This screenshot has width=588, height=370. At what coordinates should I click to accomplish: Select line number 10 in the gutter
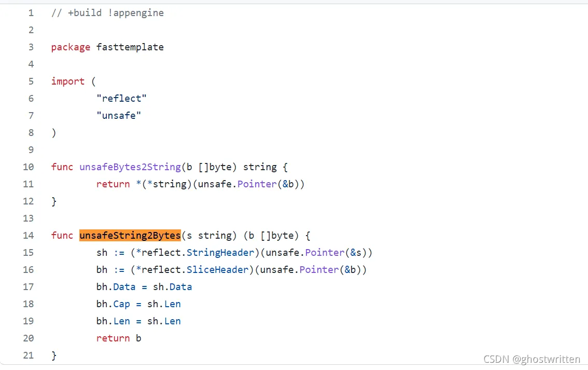28,167
